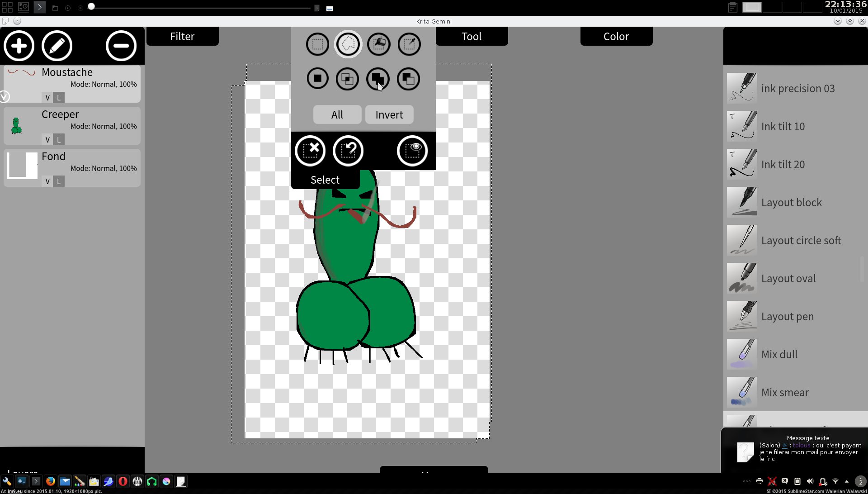Toggle visibility V on Creeper layer
The image size is (868, 494).
coord(47,140)
